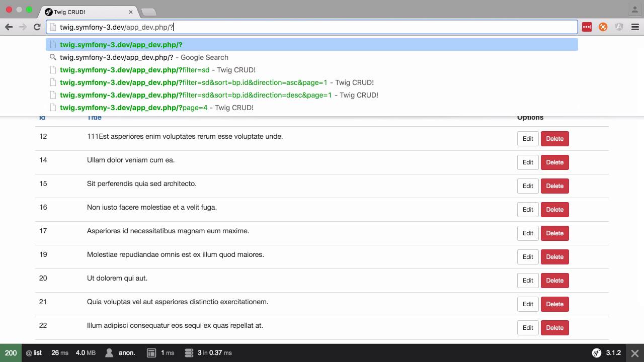
Task: Edit the row with id 14
Action: click(x=528, y=162)
